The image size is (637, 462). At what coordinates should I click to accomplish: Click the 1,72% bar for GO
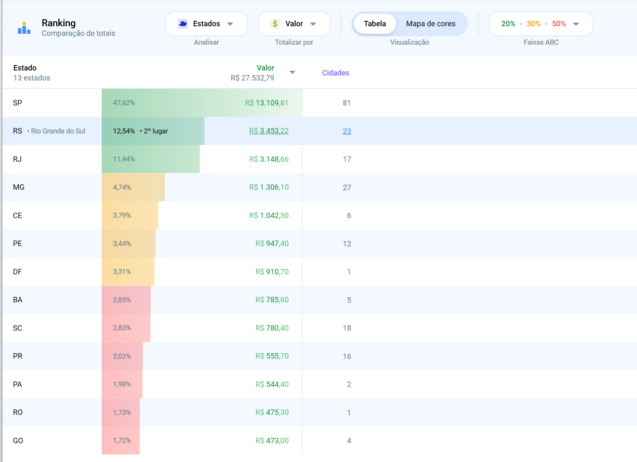[x=121, y=440]
